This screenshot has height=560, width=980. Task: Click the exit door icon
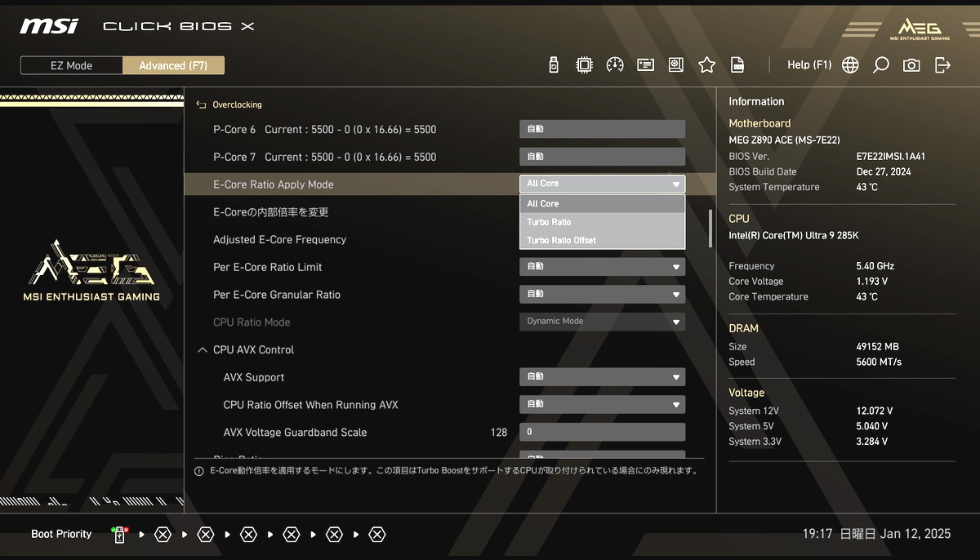942,65
